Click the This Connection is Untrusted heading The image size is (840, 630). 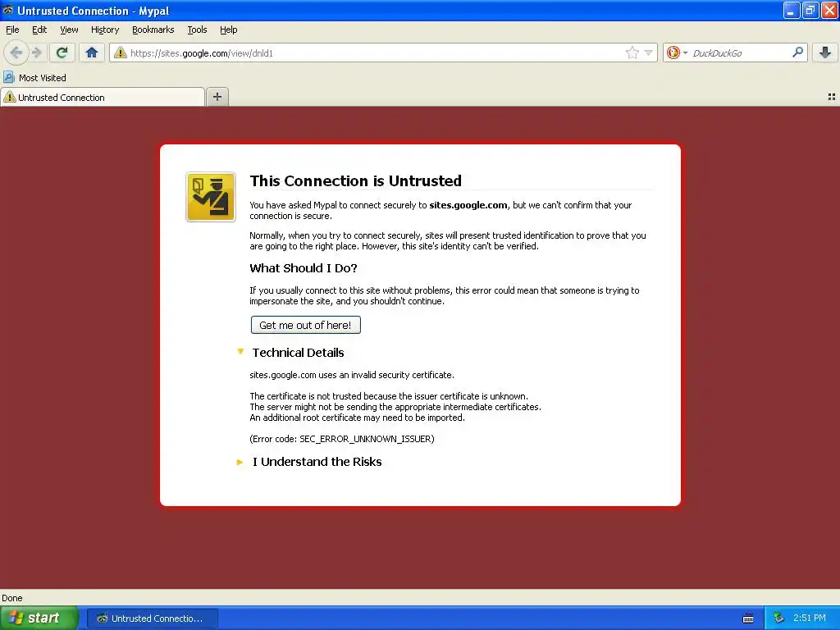tap(356, 180)
